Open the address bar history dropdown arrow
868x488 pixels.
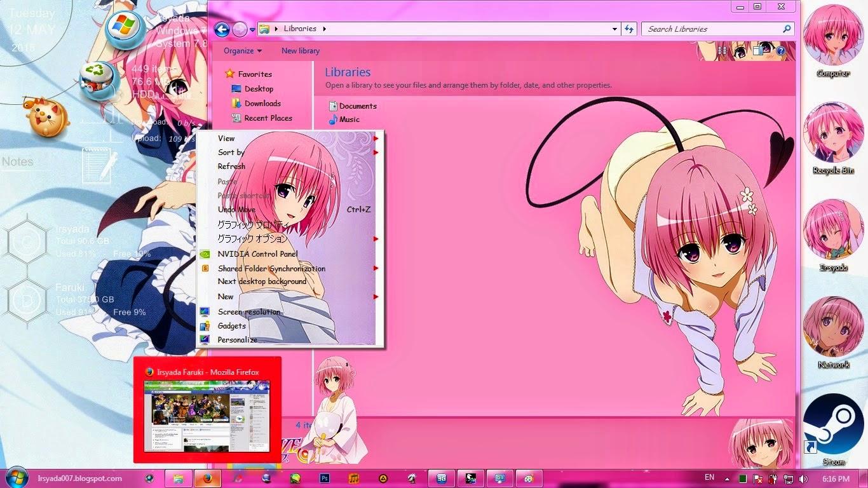coord(614,29)
